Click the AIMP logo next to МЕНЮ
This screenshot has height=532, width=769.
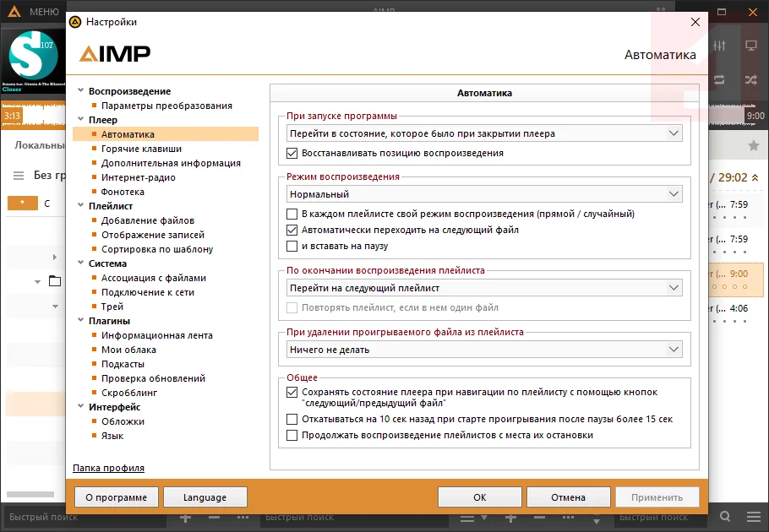coord(14,11)
